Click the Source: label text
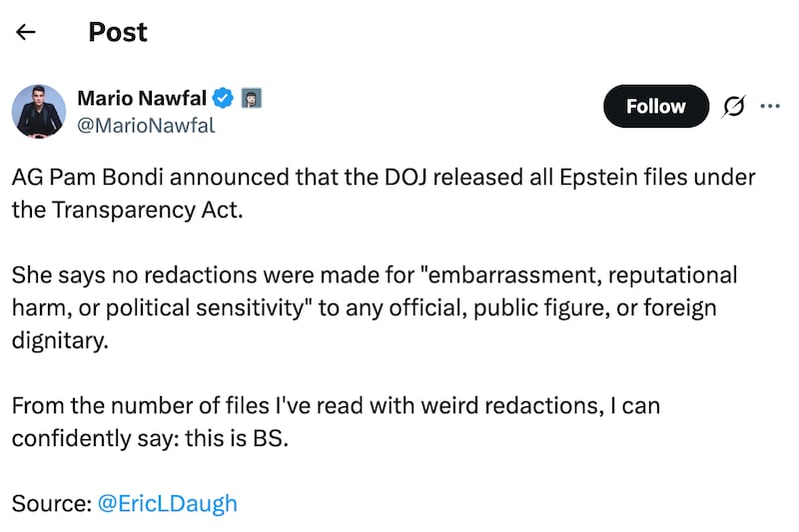799x532 pixels. coord(51,502)
